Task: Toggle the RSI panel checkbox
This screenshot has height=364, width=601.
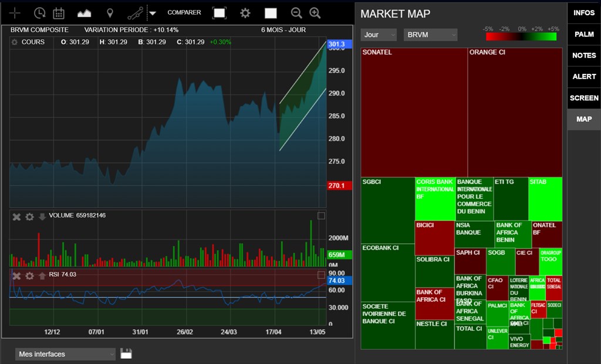Action: [x=321, y=275]
